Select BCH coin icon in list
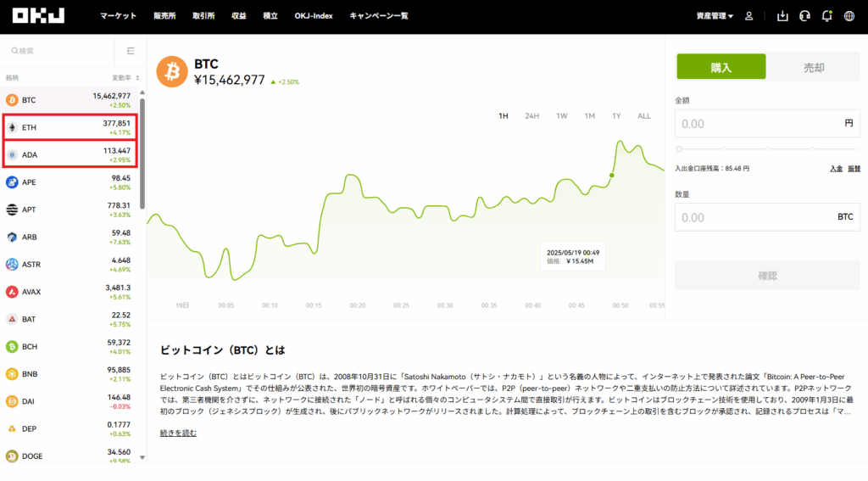The height and width of the screenshot is (481, 868). point(12,346)
